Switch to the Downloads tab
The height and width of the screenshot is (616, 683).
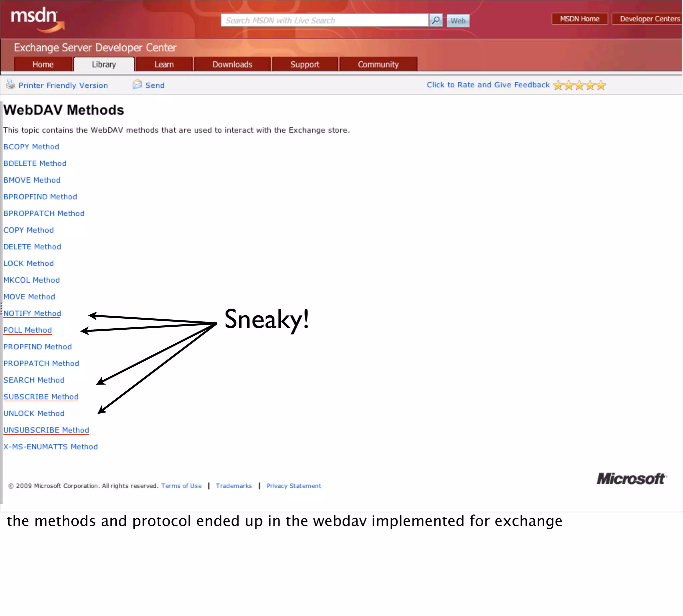232,64
